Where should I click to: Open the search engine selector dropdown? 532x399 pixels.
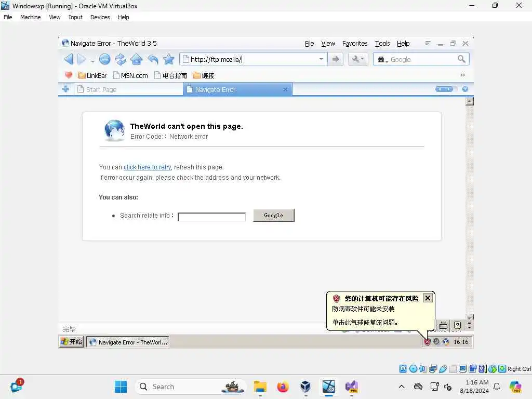coord(383,60)
